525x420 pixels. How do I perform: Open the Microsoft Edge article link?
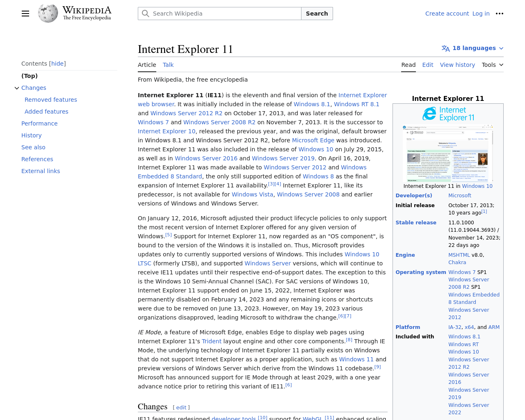(x=313, y=140)
